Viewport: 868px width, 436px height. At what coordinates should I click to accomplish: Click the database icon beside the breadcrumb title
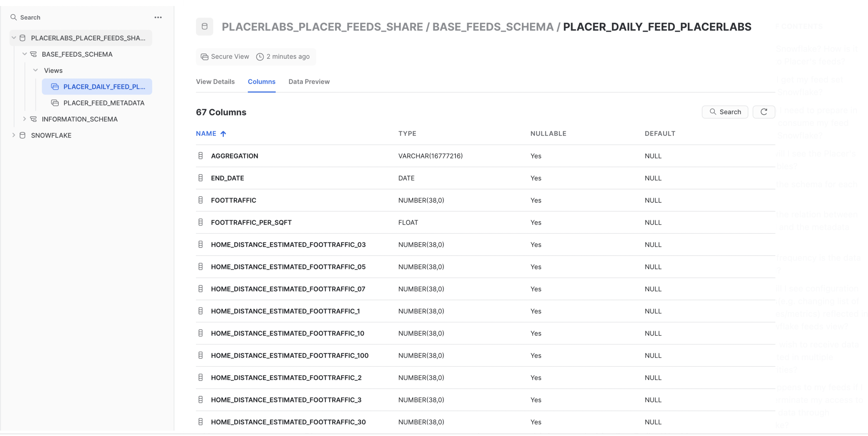pyautogui.click(x=205, y=26)
